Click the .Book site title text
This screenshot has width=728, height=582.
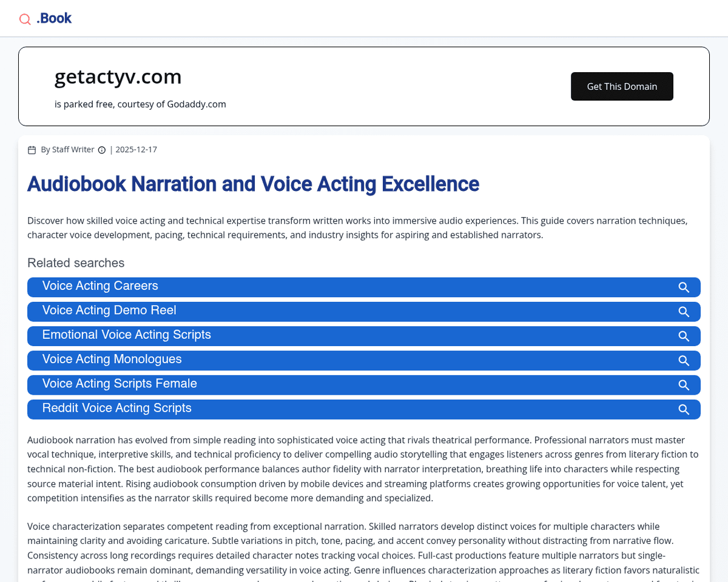coord(54,19)
